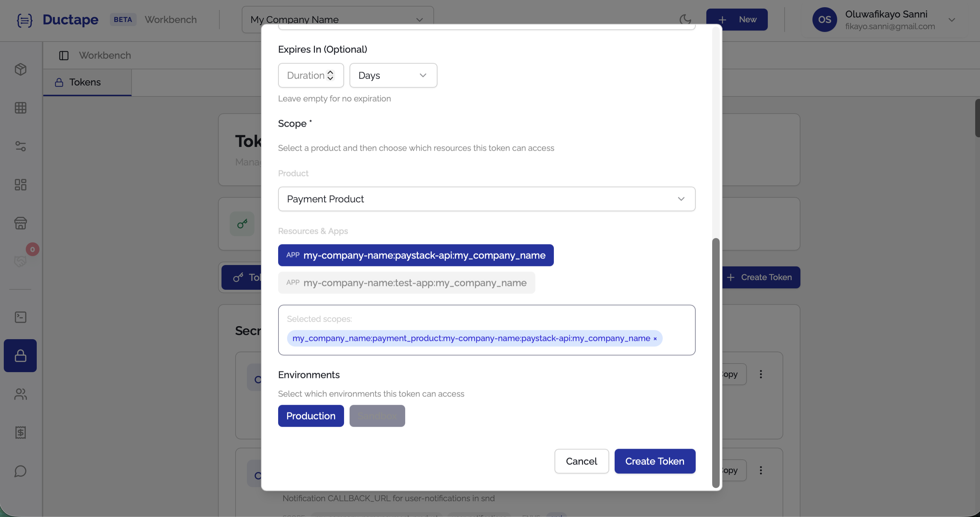Select app my-company-name:test-app:my_company_name
Image resolution: width=980 pixels, height=517 pixels.
tap(407, 283)
